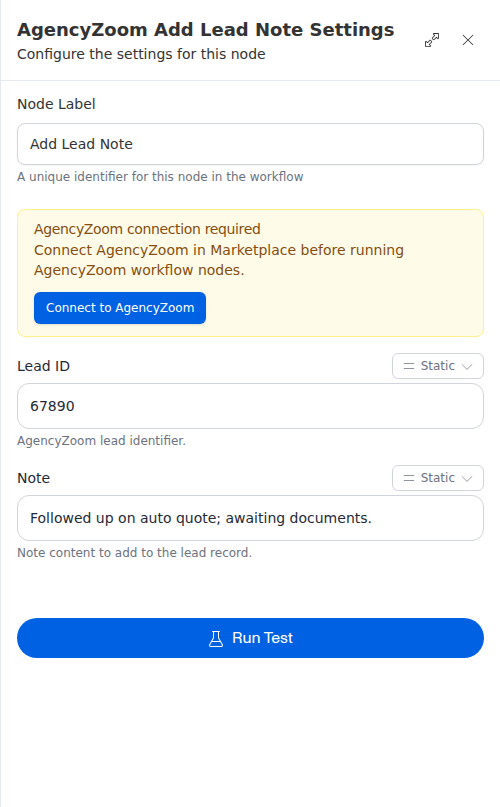This screenshot has height=807, width=500.
Task: Click the 'Configure the settings for this node' subtitle
Action: point(141,54)
